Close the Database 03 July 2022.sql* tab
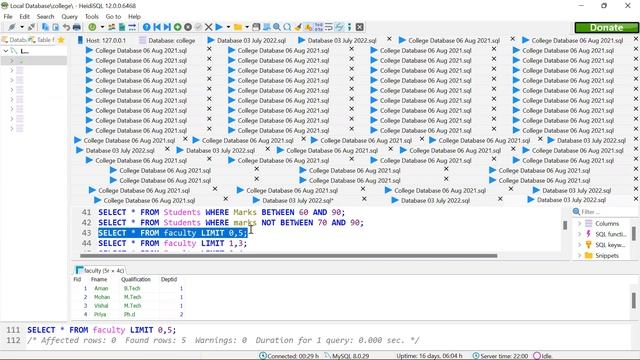The height and width of the screenshot is (360, 640). 364,199
